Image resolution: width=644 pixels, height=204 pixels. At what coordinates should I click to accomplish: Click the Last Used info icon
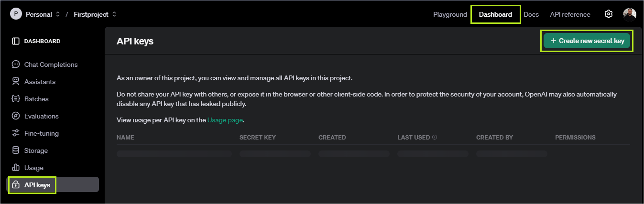(435, 137)
